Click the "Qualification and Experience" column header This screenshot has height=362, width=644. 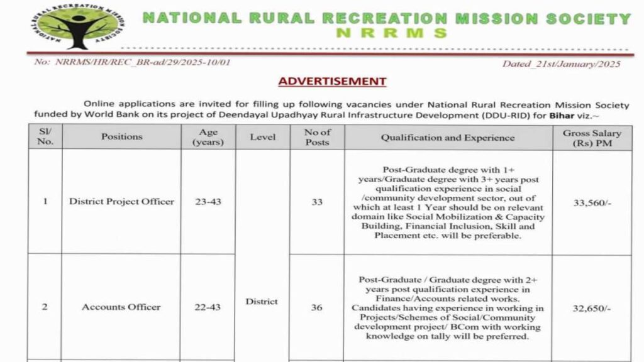tap(448, 138)
